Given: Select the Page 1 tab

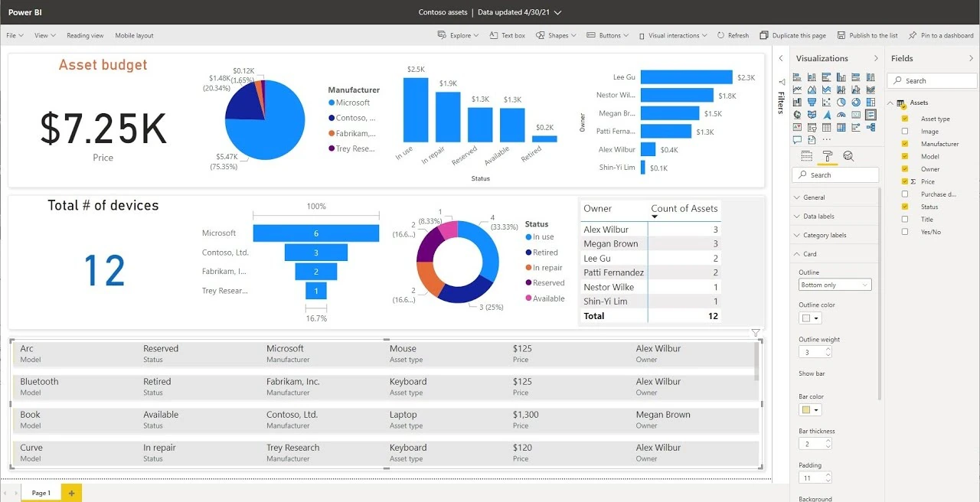Looking at the screenshot, I should pyautogui.click(x=41, y=493).
